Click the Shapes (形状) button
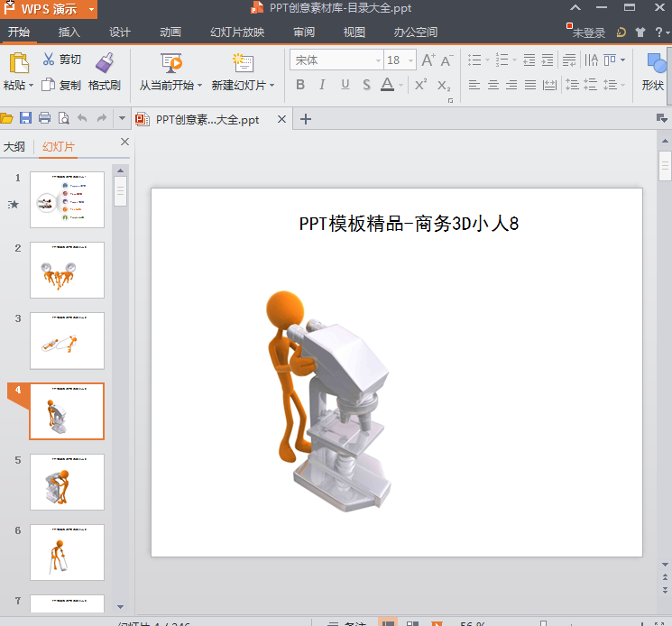 pos(654,71)
